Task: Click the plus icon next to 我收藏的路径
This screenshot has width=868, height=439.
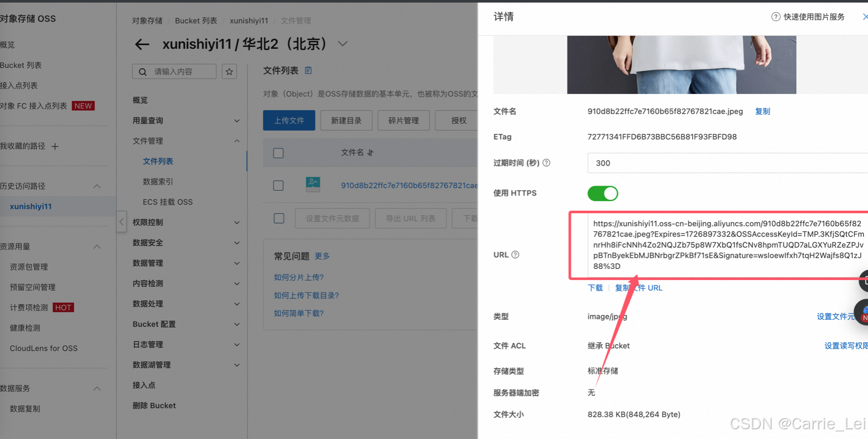Action: pos(55,147)
